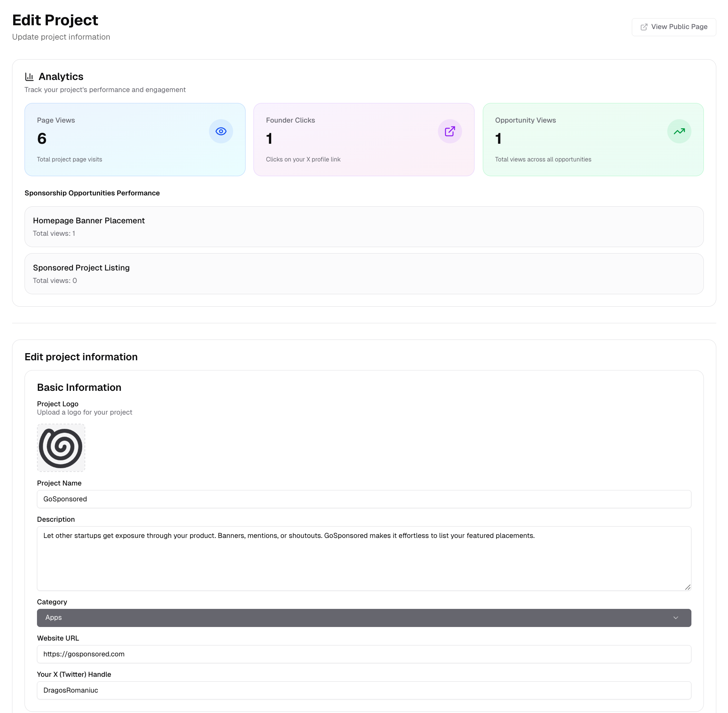Click the bar chart icon beside Analytics heading
The height and width of the screenshot is (713, 728).
point(29,76)
